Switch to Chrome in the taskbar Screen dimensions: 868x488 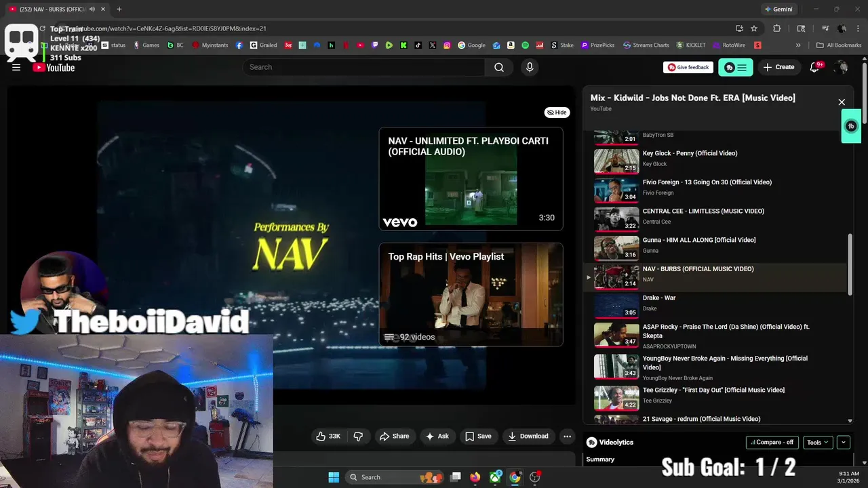[x=515, y=477]
